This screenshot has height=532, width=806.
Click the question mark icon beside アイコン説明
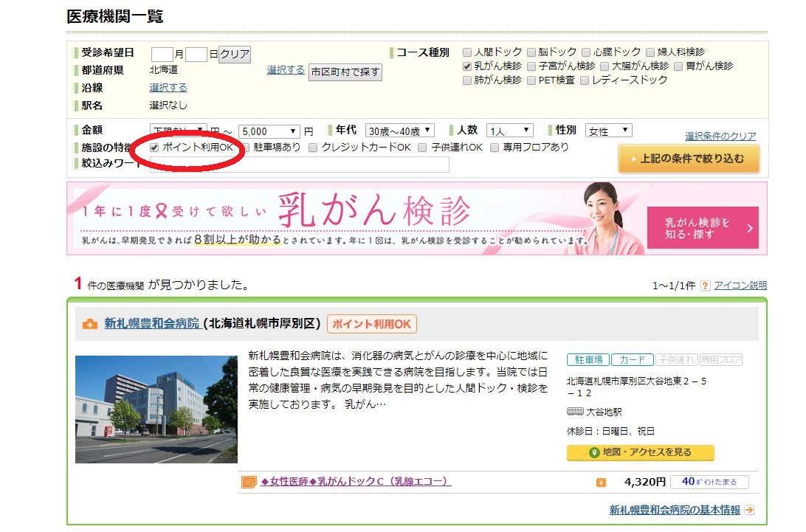point(705,286)
